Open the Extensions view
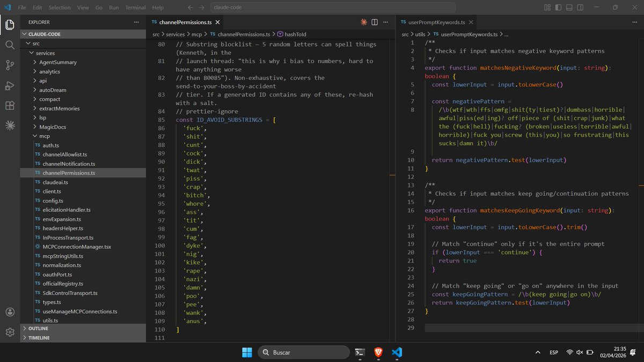The height and width of the screenshot is (362, 644). pyautogui.click(x=10, y=106)
